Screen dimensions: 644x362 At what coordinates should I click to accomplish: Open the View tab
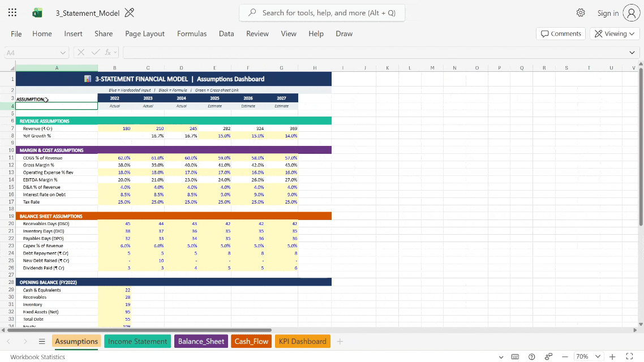point(288,34)
